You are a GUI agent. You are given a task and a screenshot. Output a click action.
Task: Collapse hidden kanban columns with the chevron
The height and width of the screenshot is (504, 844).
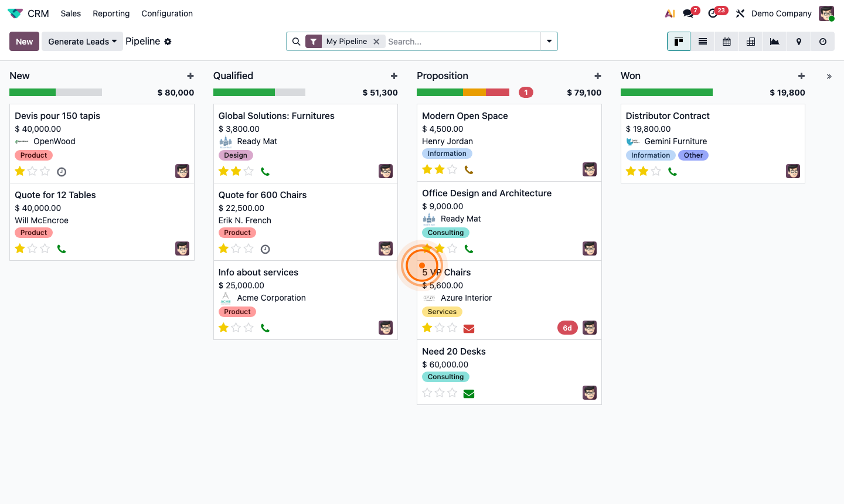829,76
